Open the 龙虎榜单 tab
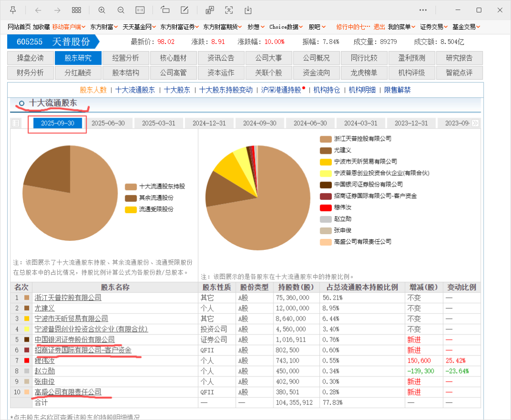511x420 pixels. (x=364, y=73)
